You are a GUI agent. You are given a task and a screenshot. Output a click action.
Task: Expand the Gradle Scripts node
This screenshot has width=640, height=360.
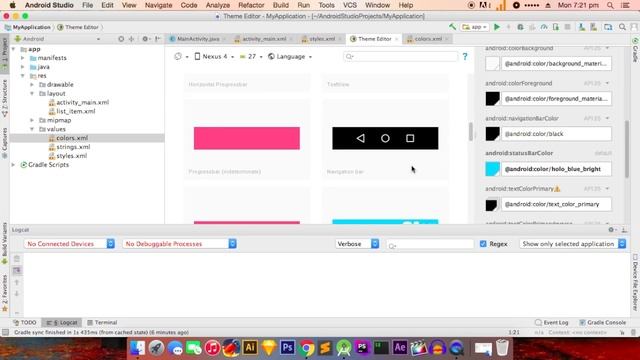[13, 165]
